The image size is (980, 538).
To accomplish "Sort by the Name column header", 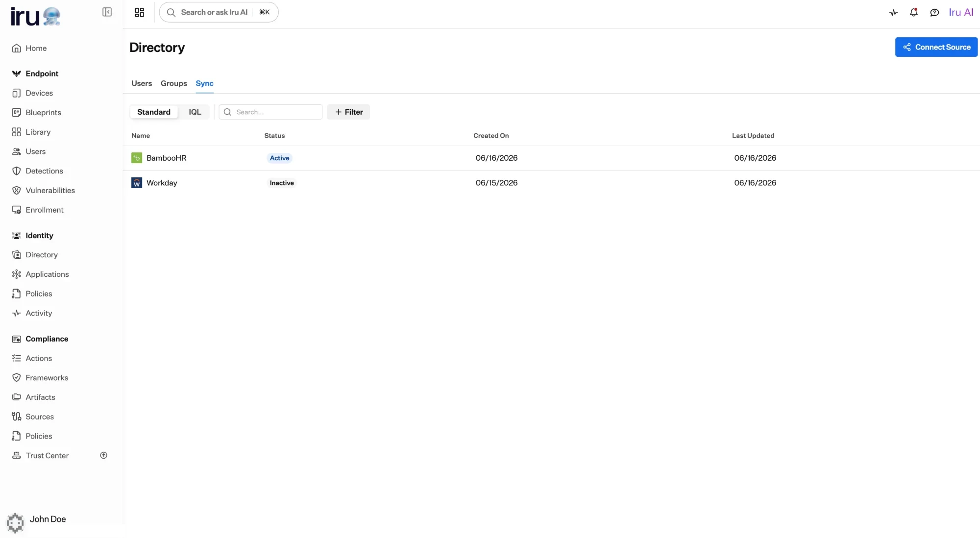I will click(x=141, y=136).
